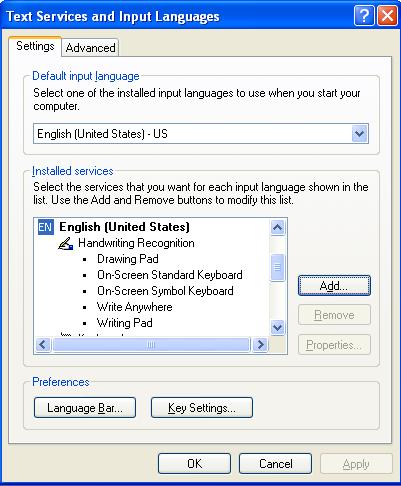The height and width of the screenshot is (486, 401).
Task: Click the Handwriting Recognition pen icon
Action: [66, 243]
